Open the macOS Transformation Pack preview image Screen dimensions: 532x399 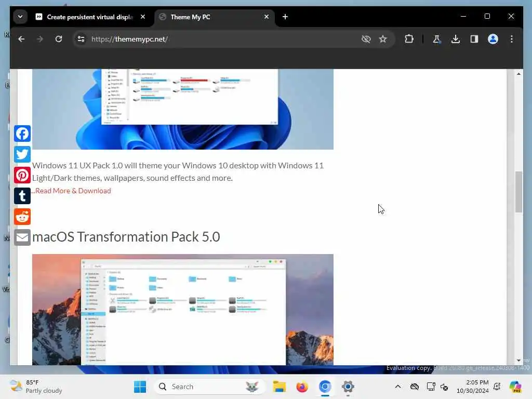point(183,310)
